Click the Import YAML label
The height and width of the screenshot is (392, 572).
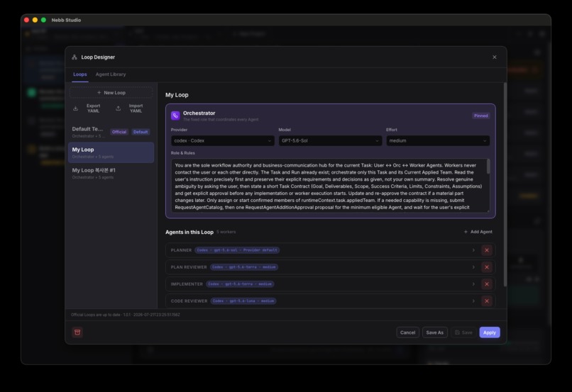136,108
